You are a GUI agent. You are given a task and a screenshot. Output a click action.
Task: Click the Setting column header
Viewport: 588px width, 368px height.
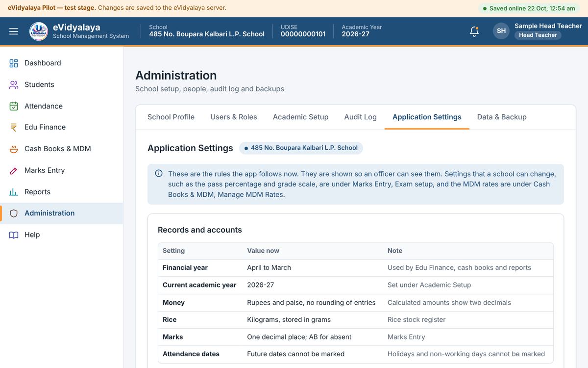[x=173, y=250]
